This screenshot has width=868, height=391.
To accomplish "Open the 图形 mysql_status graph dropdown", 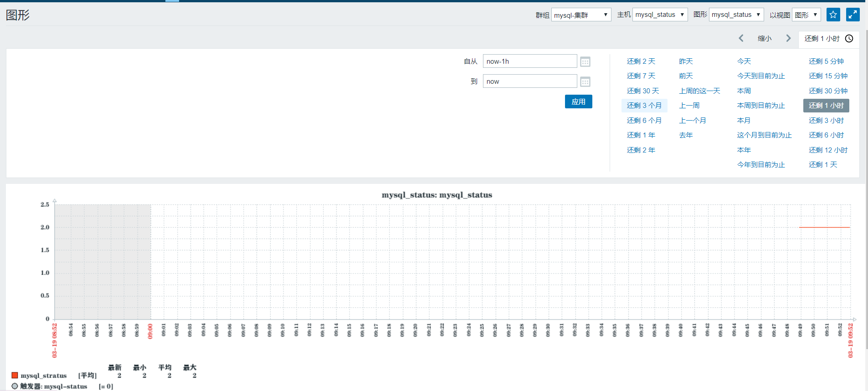I will 736,15.
